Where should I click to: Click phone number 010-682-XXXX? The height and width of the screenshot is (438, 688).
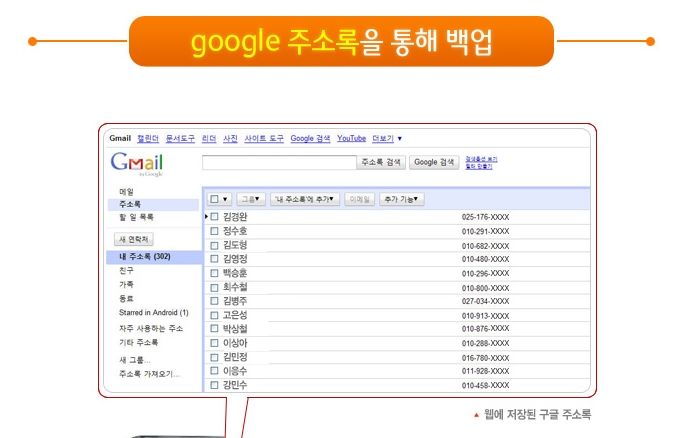click(x=485, y=246)
